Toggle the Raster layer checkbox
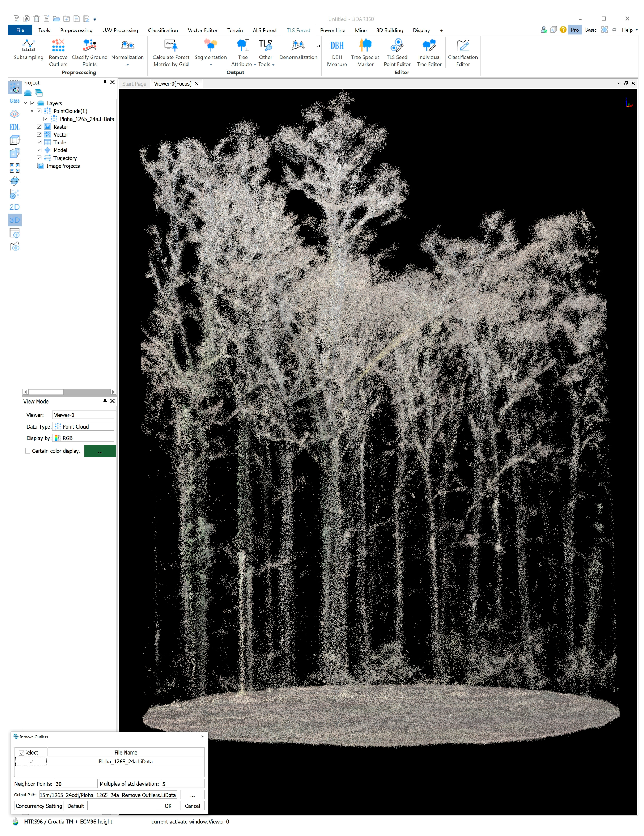The width and height of the screenshot is (644, 836). [x=39, y=127]
